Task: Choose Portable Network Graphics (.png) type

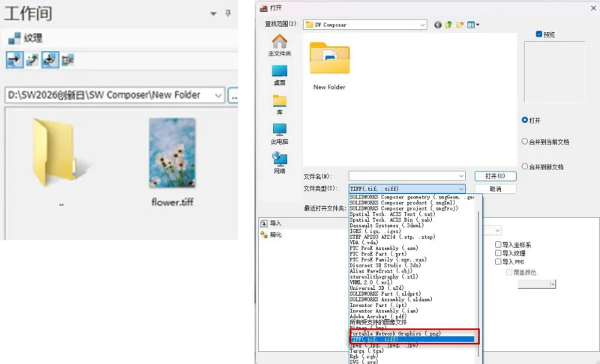Action: pos(396,333)
